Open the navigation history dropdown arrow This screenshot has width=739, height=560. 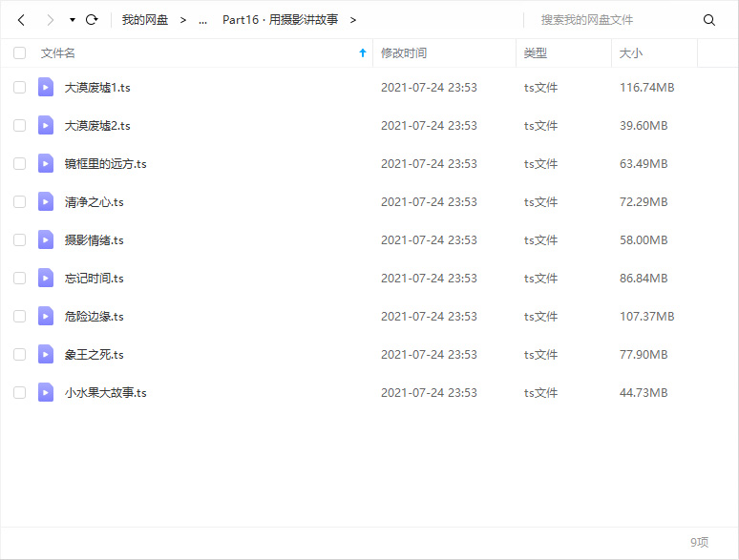pos(73,20)
